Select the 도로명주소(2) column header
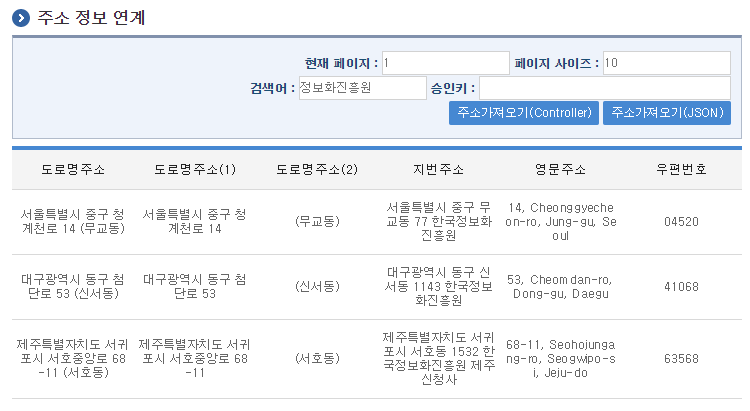The width and height of the screenshot is (750, 411). tap(317, 169)
